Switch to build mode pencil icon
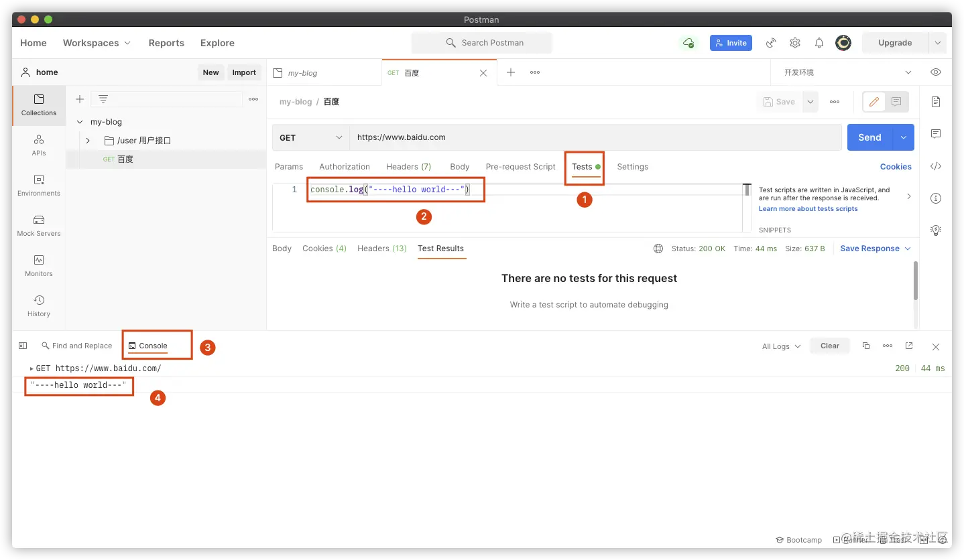 click(874, 102)
